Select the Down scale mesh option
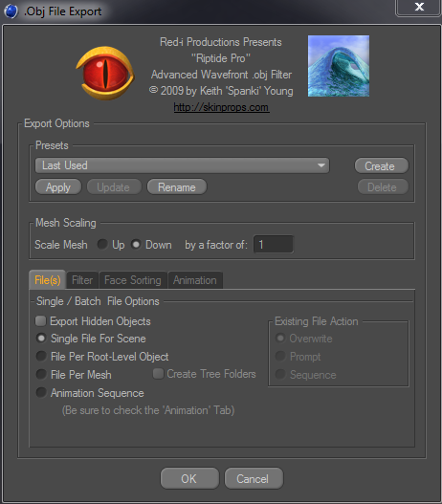This screenshot has width=442, height=504. (136, 244)
